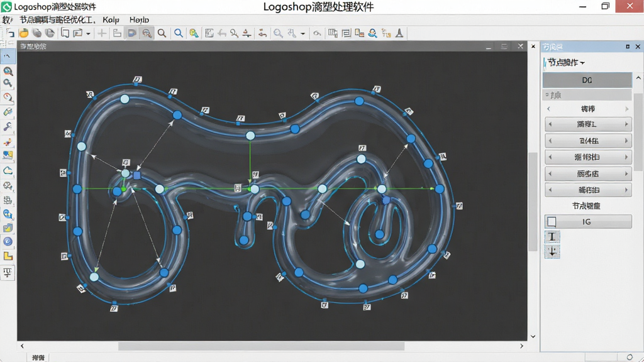Click the black magnifier icon in top toolbar

(162, 33)
